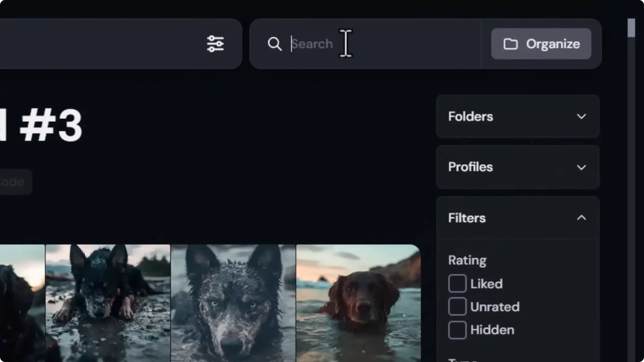Click the Filters section header

[x=467, y=218]
